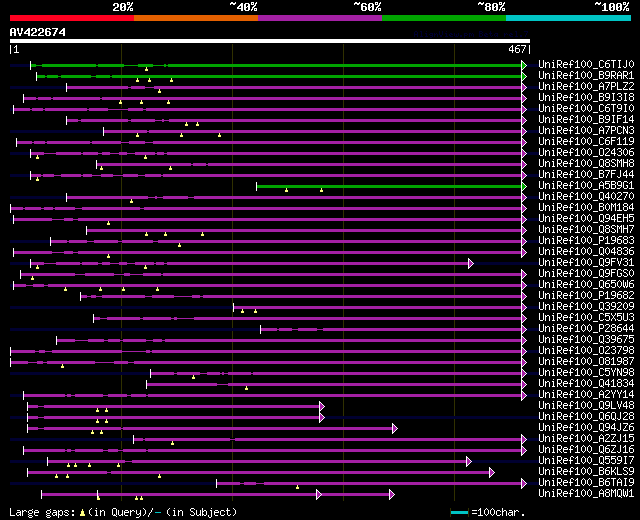Screen dimensions: 640x520
Task: Select the UniRef100_A7PCN3 label
Action: pyautogui.click(x=586, y=131)
